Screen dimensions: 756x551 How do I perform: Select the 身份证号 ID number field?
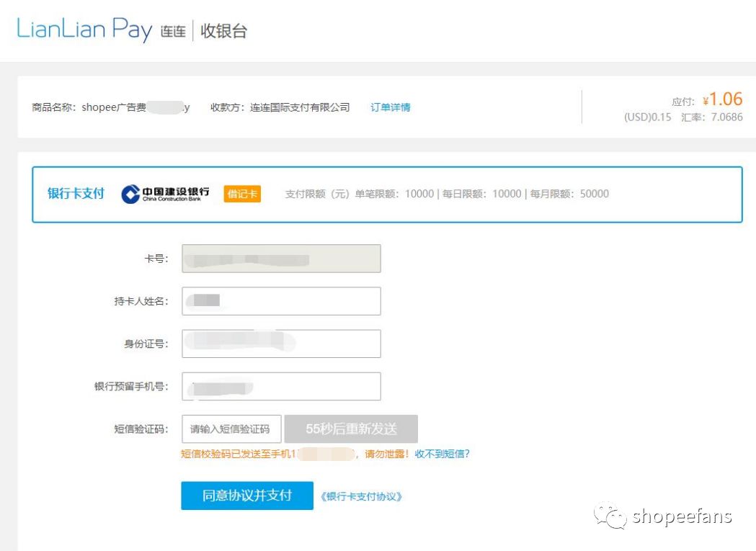(280, 344)
